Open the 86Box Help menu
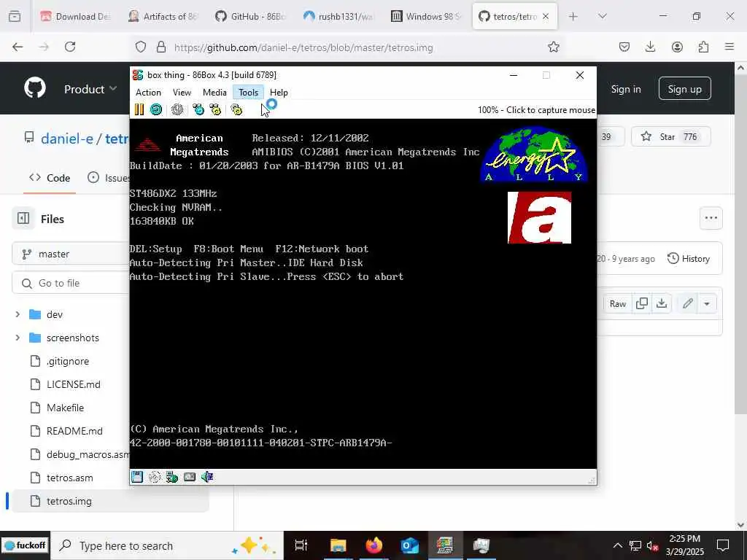747x560 pixels. [x=279, y=93]
